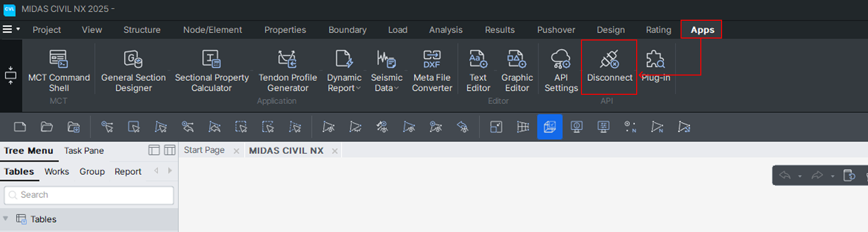Click the Disconnect API button
The height and width of the screenshot is (232, 868).
coord(609,67)
